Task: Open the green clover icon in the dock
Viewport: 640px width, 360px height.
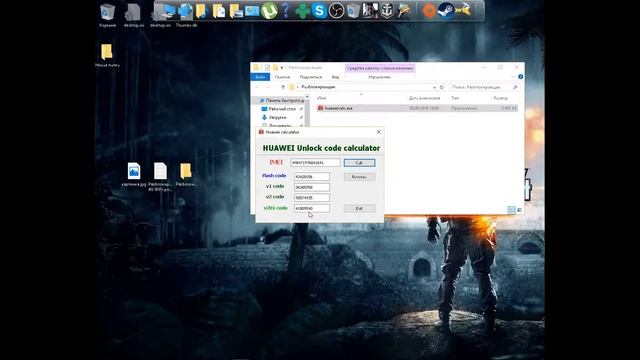Action: pos(302,11)
